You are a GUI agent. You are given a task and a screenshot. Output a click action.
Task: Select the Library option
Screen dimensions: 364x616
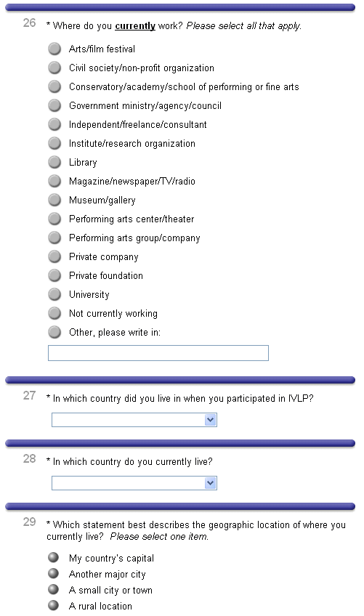coord(54,162)
